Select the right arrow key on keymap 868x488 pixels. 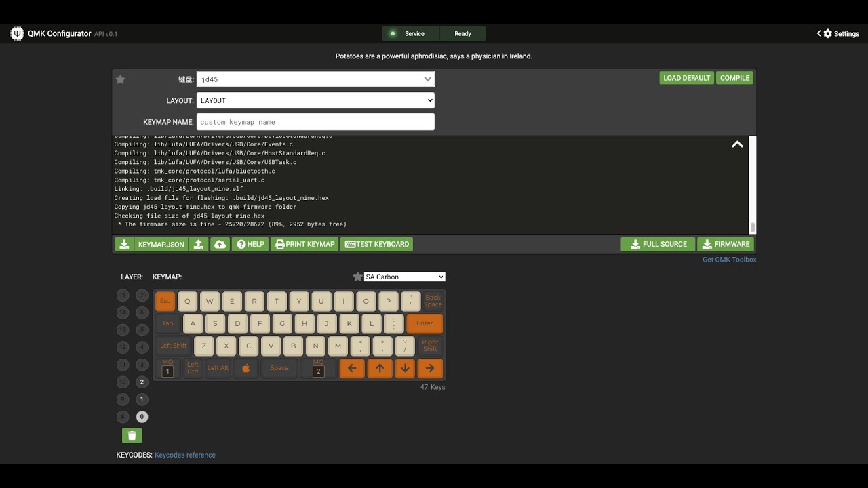point(430,368)
